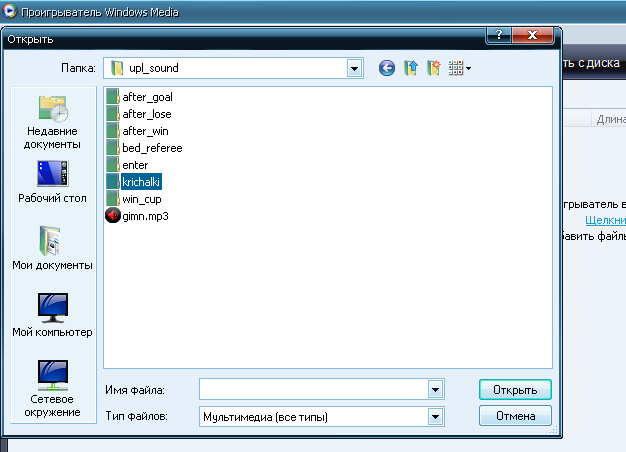The width and height of the screenshot is (626, 452).
Task: Focus the Имя файла text field
Action: 314,389
